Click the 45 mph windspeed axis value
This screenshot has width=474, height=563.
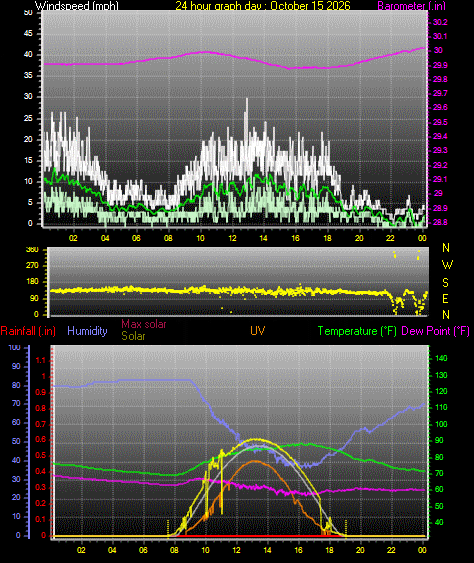[28, 33]
